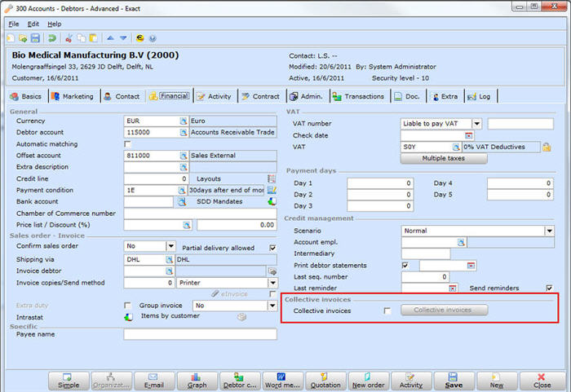571x392 pixels.
Task: Expand Confirm sales order dropdown
Action: [x=170, y=246]
